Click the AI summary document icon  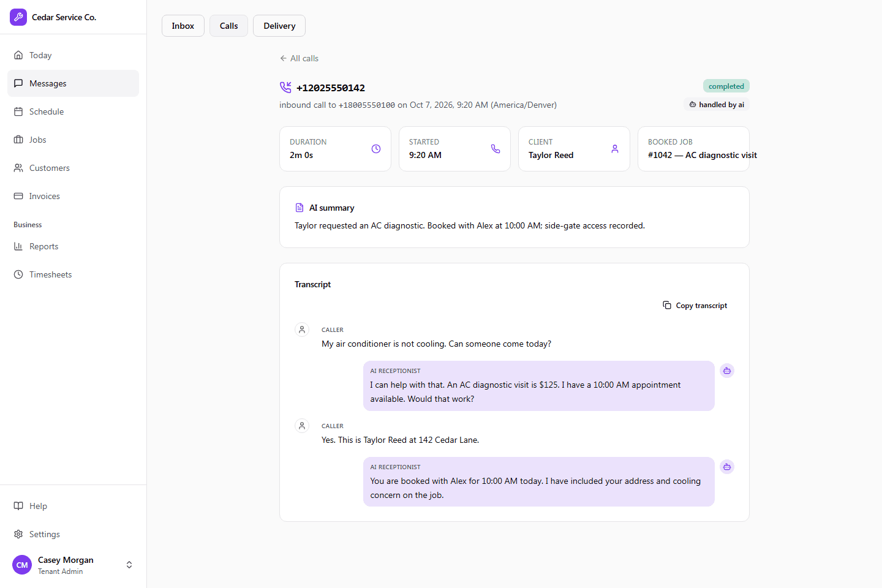(300, 208)
